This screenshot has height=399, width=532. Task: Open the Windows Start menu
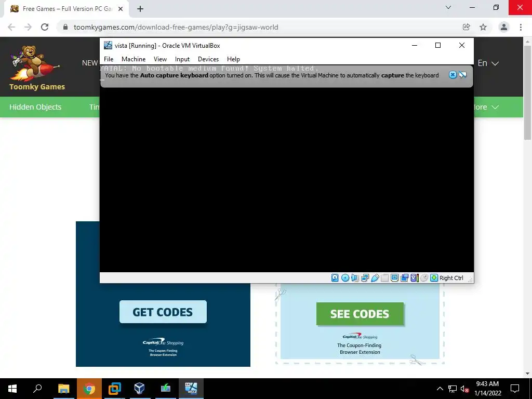pos(12,389)
